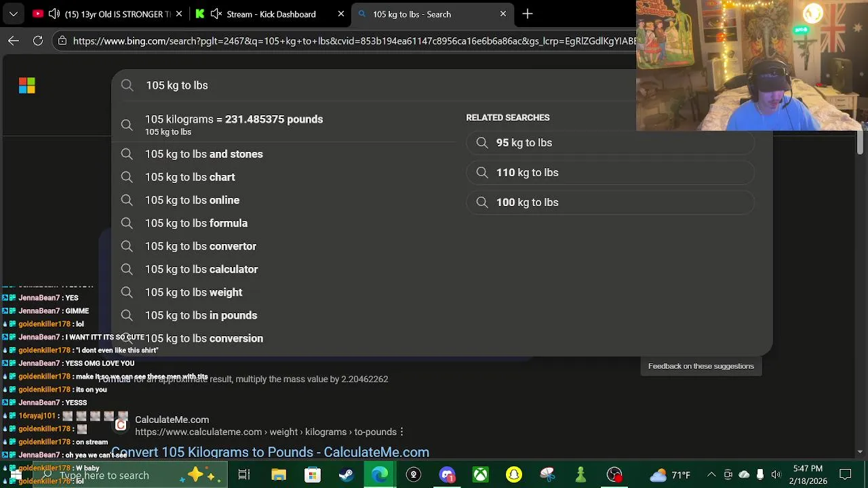Choose suggestion 105 kg to lbs formula
This screenshot has width=868, height=488.
coord(285,223)
